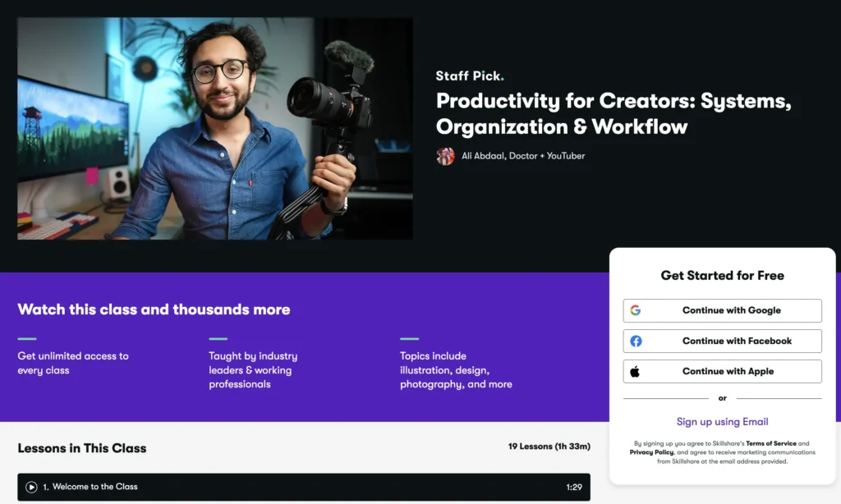Open Ali Abdaal's round profile avatar

[445, 156]
